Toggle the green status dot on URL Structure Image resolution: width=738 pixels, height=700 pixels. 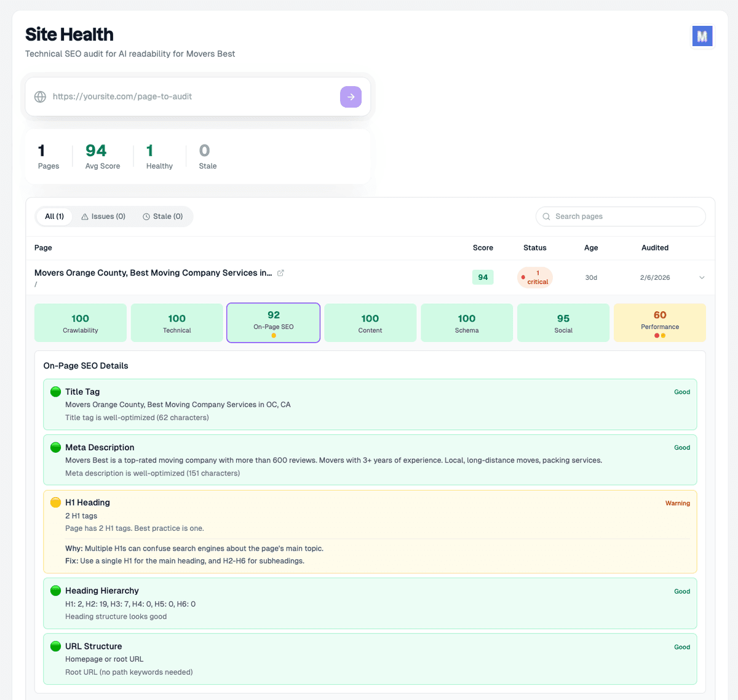55,646
